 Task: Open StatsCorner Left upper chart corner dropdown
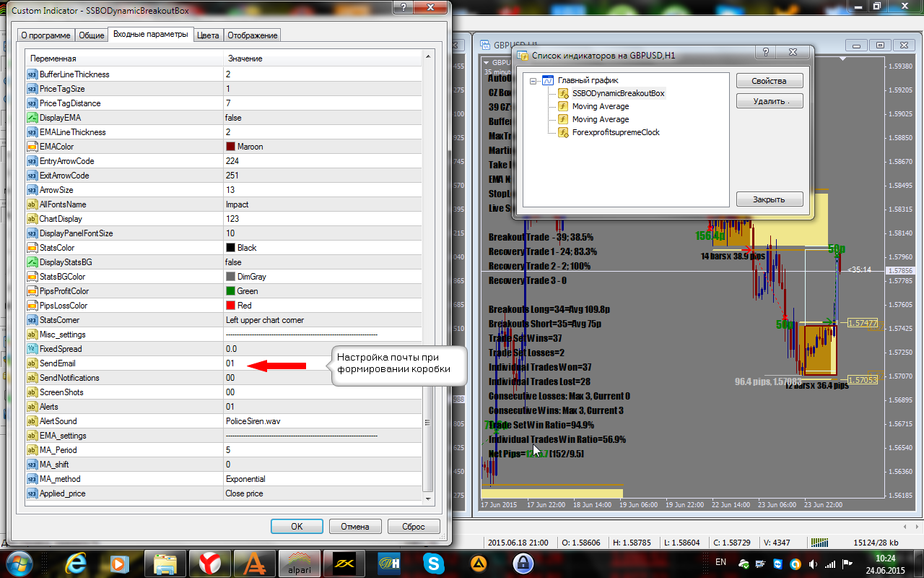pyautogui.click(x=322, y=320)
